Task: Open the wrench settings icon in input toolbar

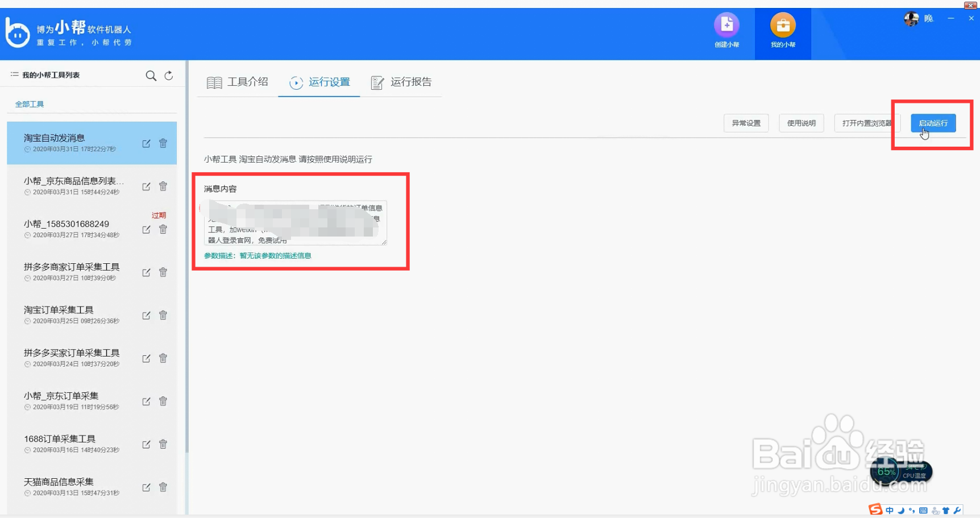Action: (957, 510)
